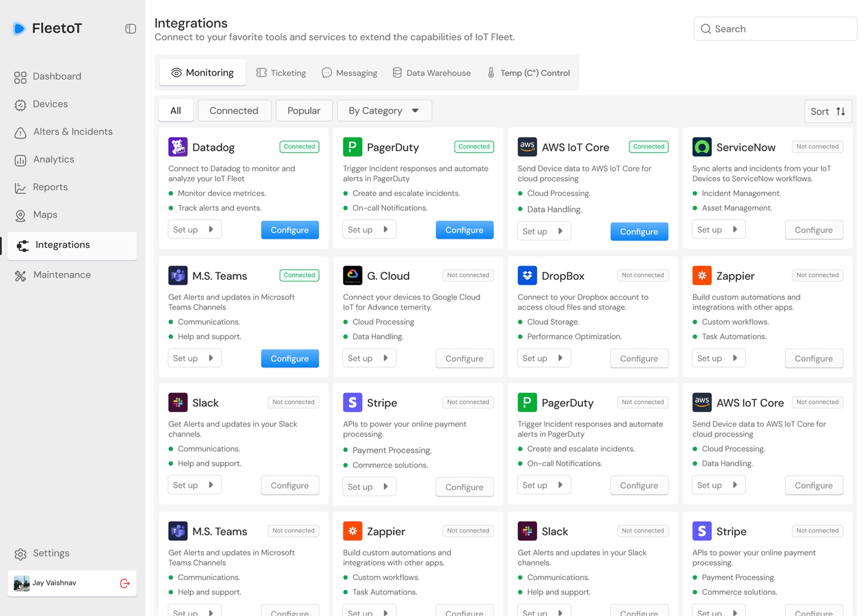Collapse the sidebar panel icon

coord(130,29)
